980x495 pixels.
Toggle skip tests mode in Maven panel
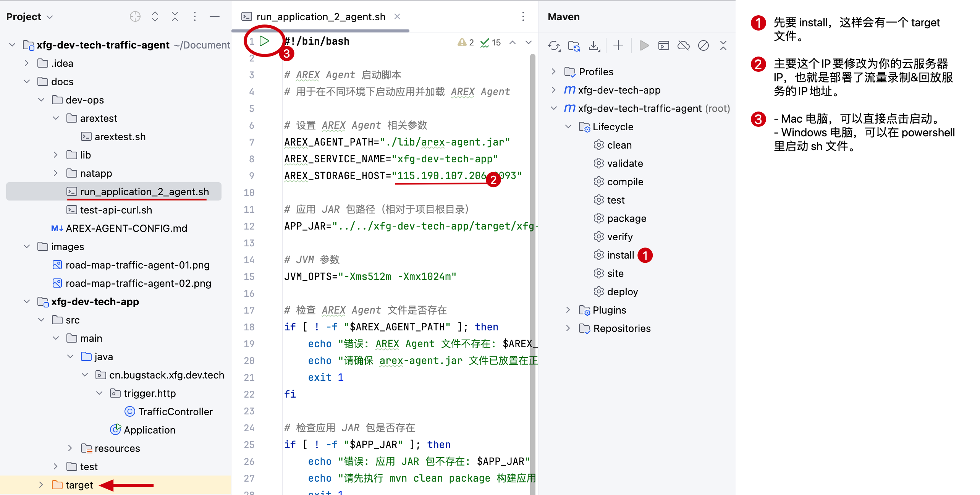(x=703, y=45)
